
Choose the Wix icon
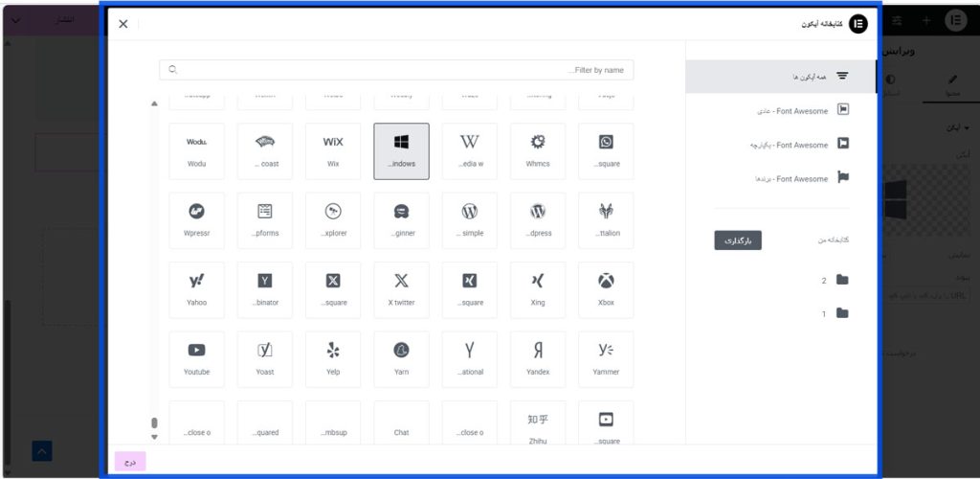coord(333,150)
